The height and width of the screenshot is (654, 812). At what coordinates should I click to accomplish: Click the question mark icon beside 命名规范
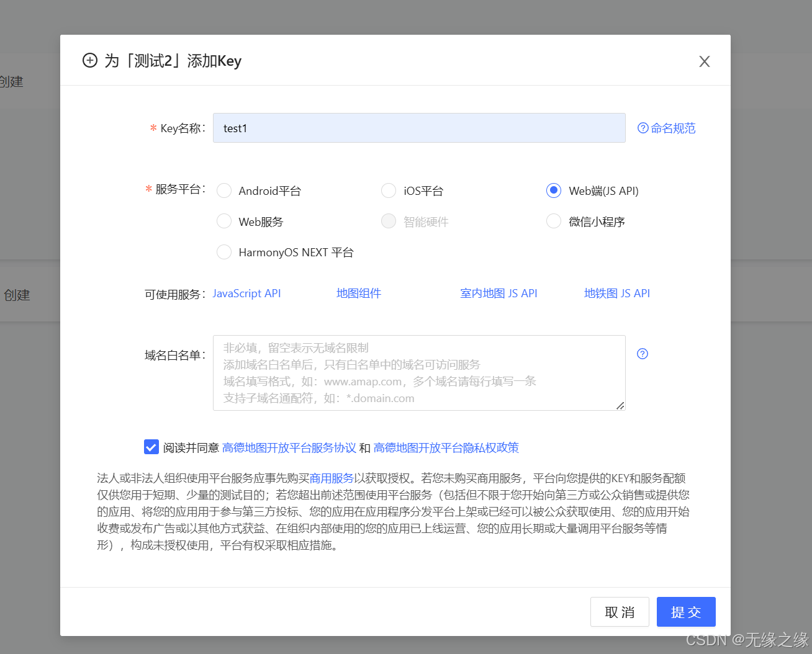643,128
